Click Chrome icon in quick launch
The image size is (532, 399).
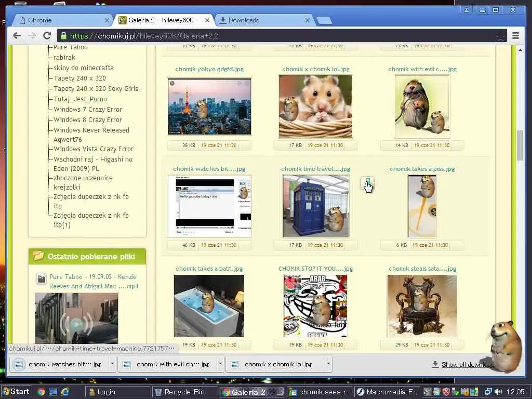41,392
